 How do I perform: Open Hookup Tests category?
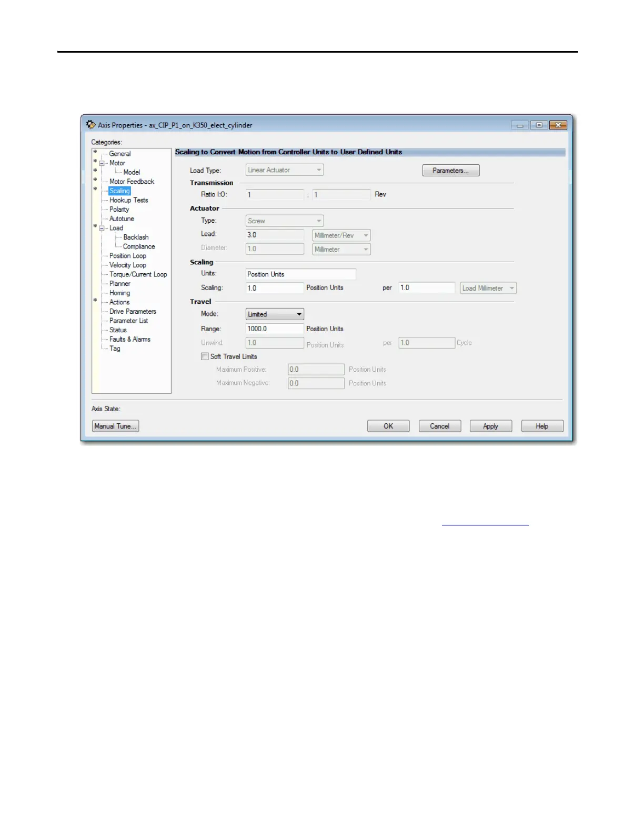(129, 200)
